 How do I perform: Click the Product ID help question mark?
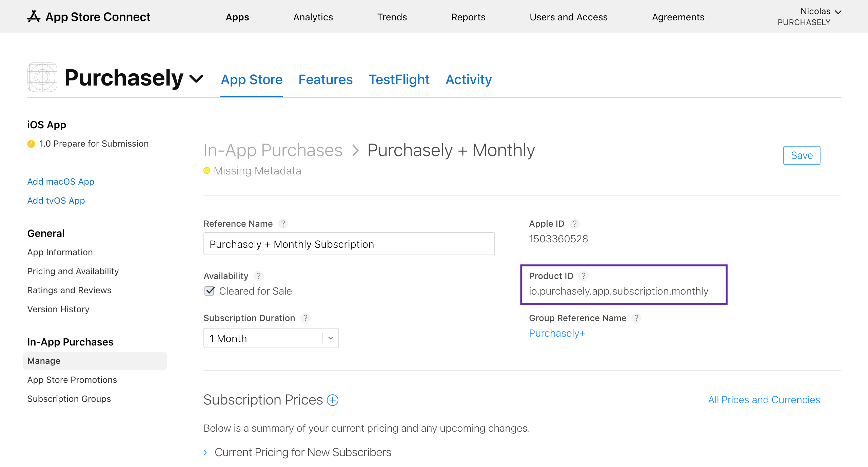(x=584, y=276)
